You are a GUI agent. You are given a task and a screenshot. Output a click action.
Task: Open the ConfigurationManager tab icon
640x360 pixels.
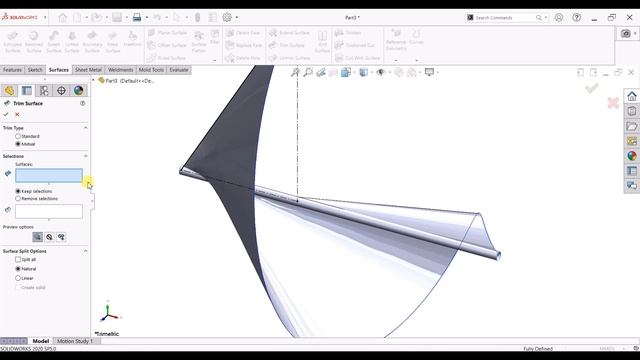coord(44,90)
